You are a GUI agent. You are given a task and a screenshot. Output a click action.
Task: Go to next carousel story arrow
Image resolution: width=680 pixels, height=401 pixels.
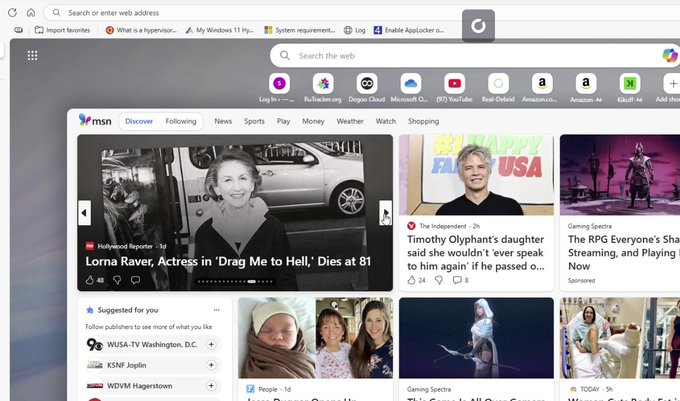pos(385,213)
